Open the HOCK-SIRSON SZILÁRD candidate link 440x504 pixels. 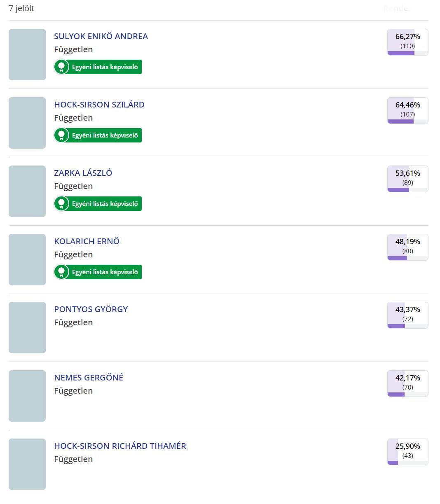pos(99,105)
